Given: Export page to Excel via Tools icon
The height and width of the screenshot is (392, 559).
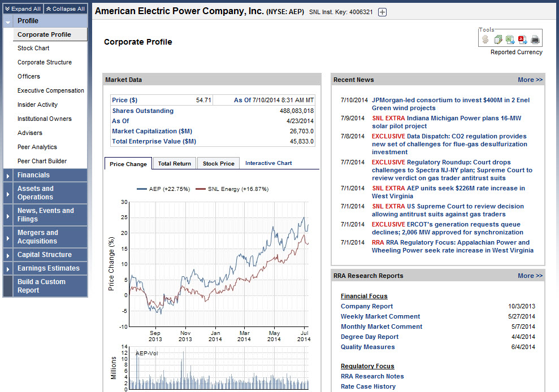Looking at the screenshot, I should [510, 40].
